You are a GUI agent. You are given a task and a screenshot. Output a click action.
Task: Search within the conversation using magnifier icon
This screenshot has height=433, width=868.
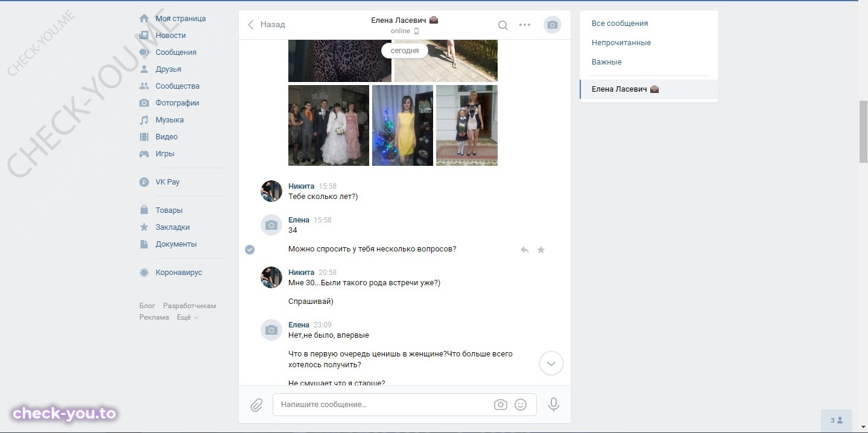coord(502,25)
